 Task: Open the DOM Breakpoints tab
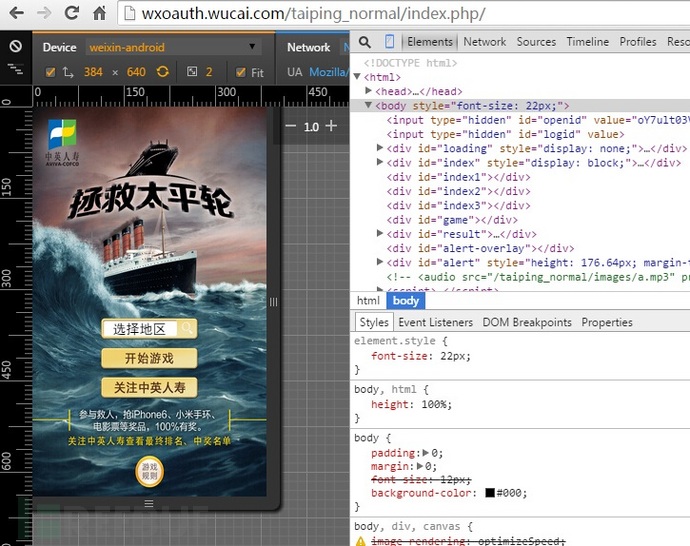point(527,322)
